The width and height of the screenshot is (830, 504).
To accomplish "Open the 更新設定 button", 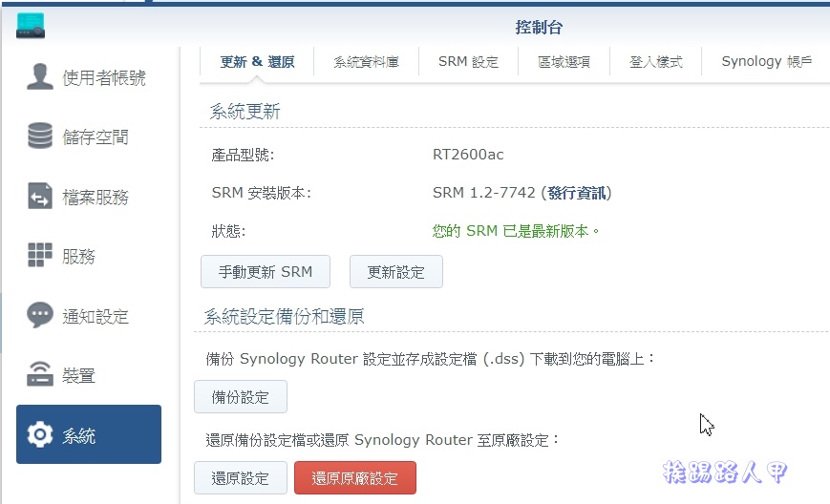I will (x=396, y=272).
